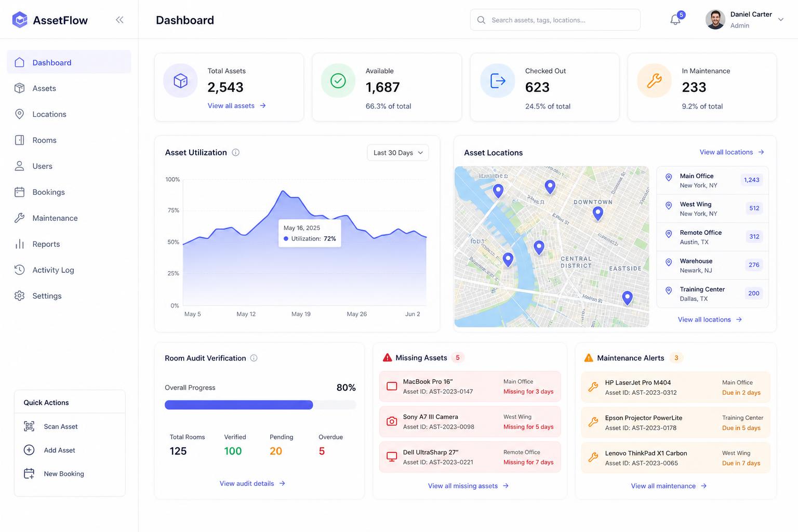Viewport: 798px width, 532px height.
Task: Click the Pending 20 count
Action: coord(276,451)
